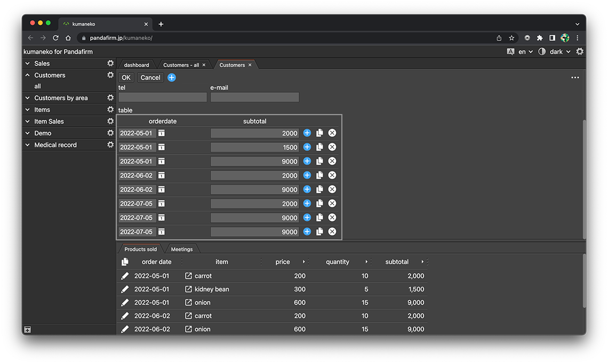Click the blue add record plus icon
608x364 pixels.
(x=172, y=78)
